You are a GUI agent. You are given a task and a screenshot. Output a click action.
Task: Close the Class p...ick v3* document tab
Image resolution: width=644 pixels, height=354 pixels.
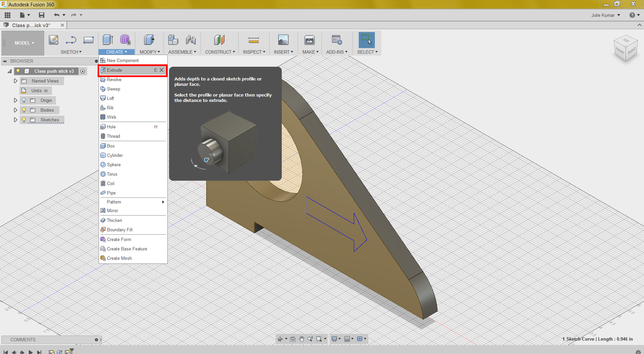(62, 25)
